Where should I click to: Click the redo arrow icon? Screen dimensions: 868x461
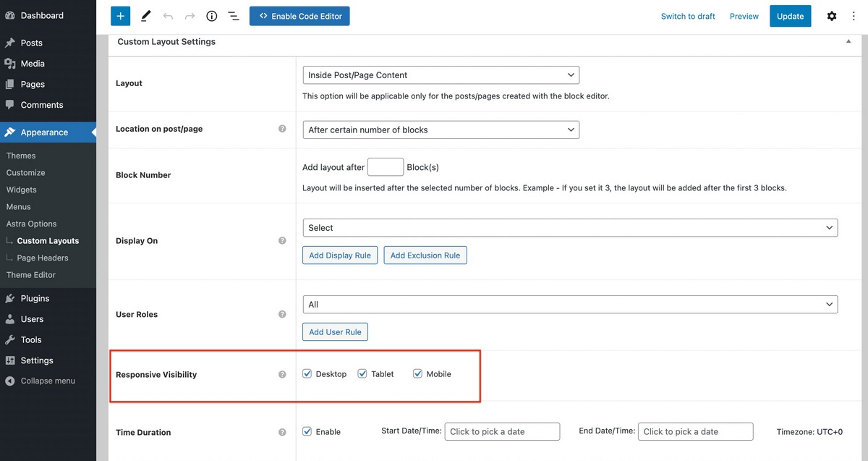tap(190, 15)
